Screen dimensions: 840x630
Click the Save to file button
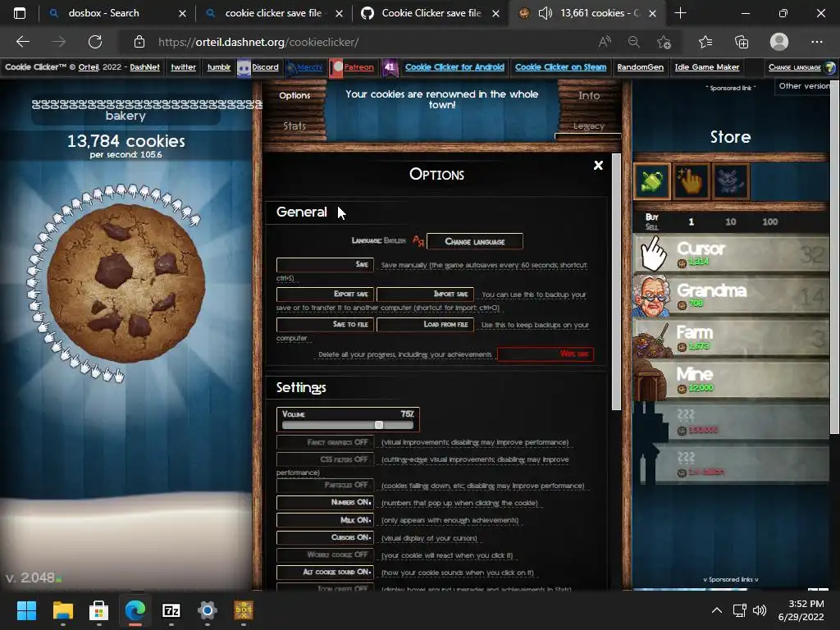(325, 324)
